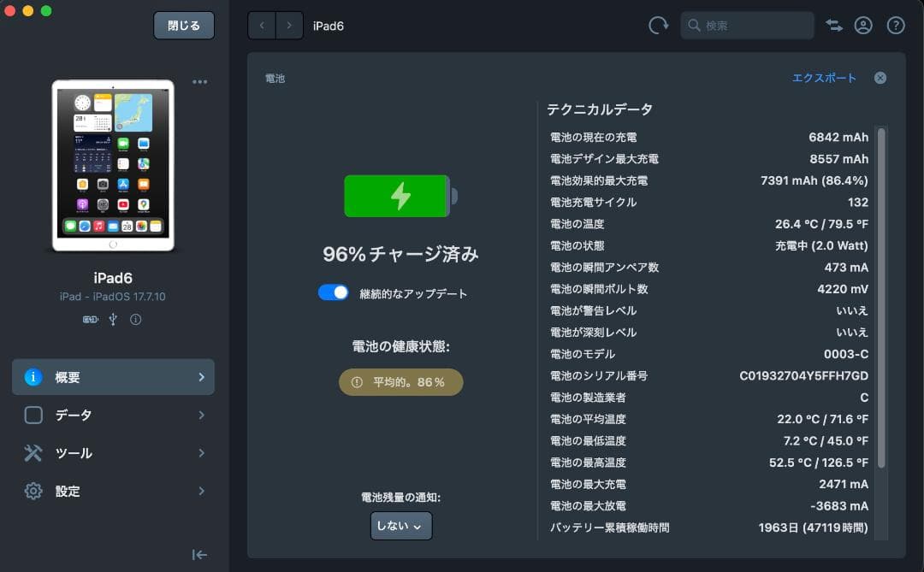Click the 22.0 °C / 71.6 °F value
The height and width of the screenshot is (572, 924).
823,420
